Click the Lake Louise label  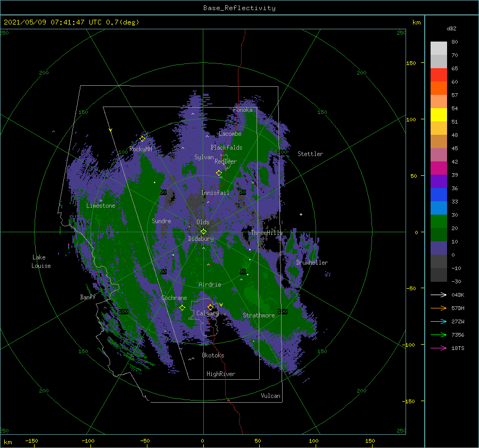coord(41,262)
